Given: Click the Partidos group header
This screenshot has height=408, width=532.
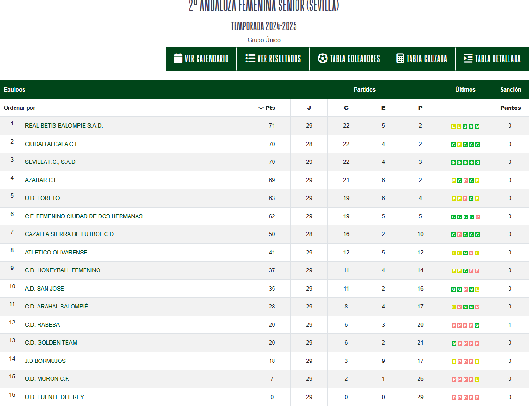Looking at the screenshot, I should [x=365, y=90].
